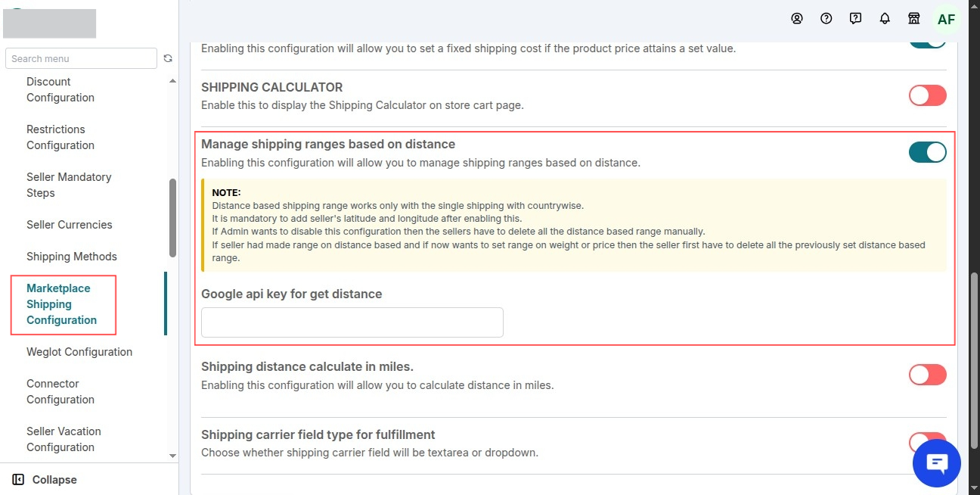
Task: Click the NOTE: label in yellow box
Action: [226, 193]
